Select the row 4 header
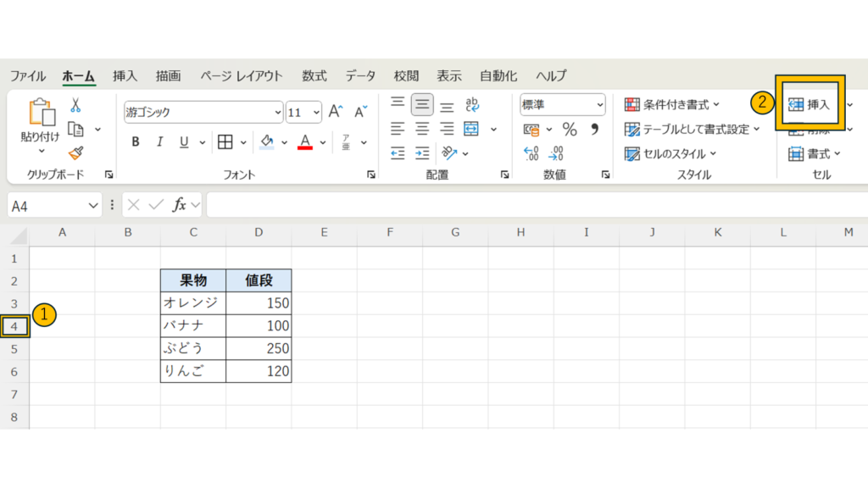 click(14, 325)
